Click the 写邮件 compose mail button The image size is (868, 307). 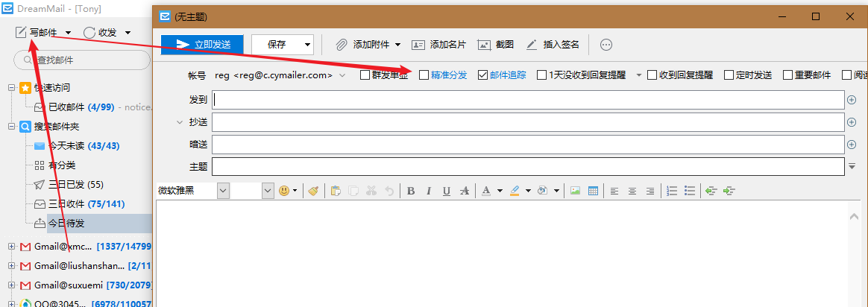[36, 33]
